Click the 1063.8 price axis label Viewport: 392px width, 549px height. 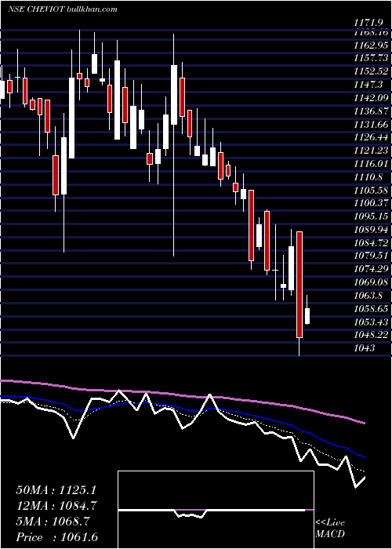(x=368, y=295)
